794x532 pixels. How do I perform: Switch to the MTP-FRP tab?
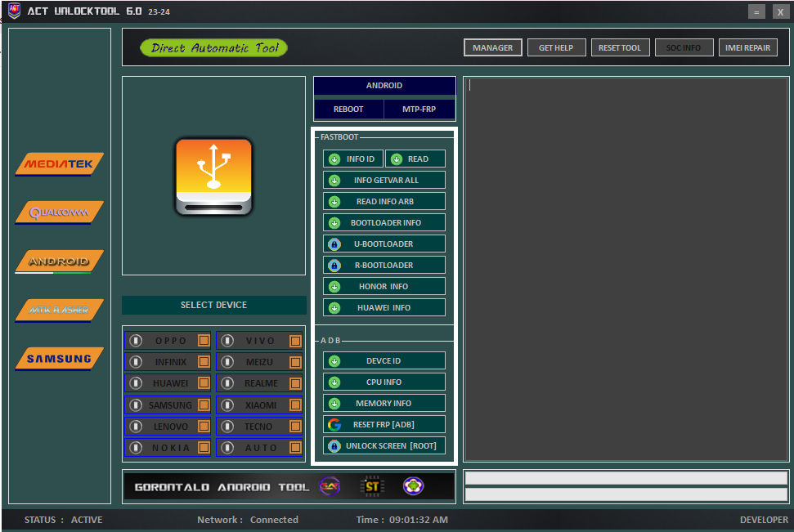pos(419,109)
